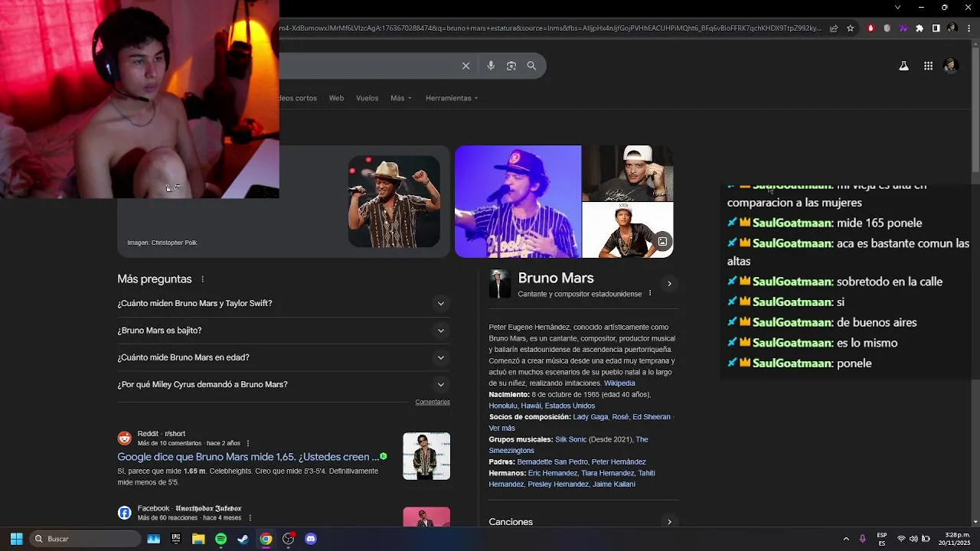980x551 pixels.
Task: Open Discord from the taskbar
Action: pyautogui.click(x=310, y=539)
